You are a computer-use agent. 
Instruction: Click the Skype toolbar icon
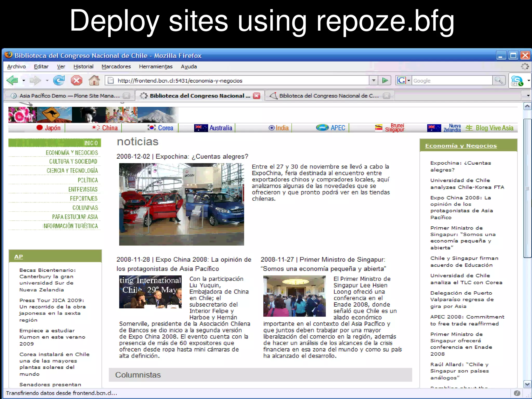[517, 81]
